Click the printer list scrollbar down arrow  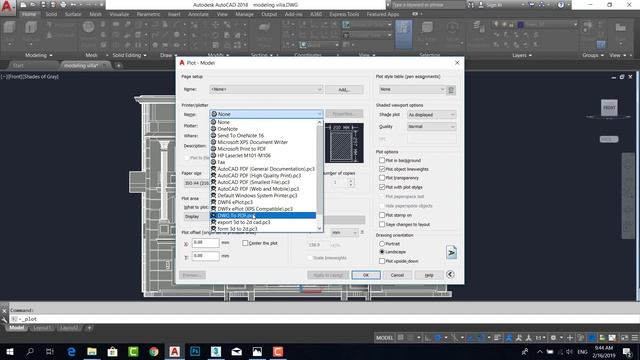click(x=320, y=229)
